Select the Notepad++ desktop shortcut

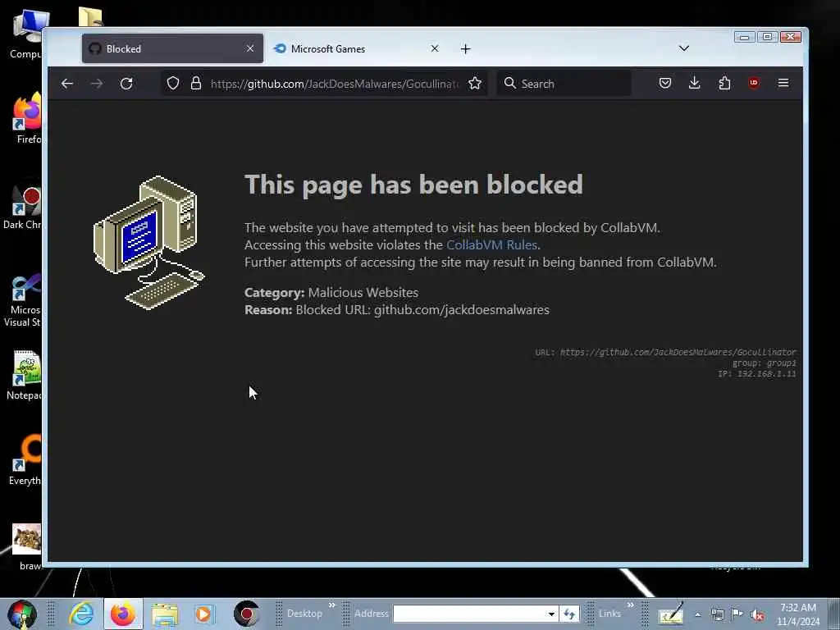(24, 375)
